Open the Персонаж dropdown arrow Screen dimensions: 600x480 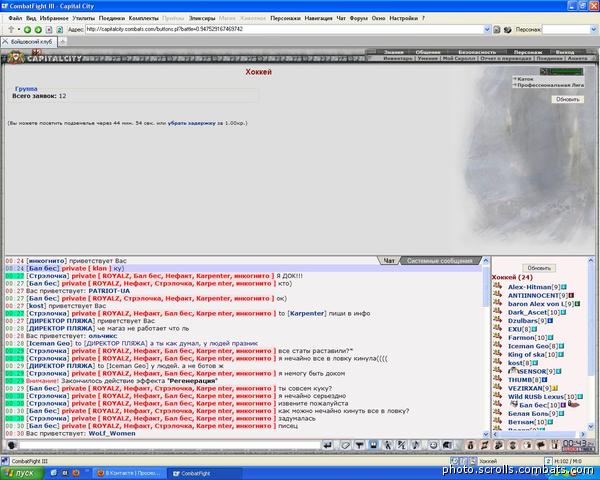coord(594,29)
